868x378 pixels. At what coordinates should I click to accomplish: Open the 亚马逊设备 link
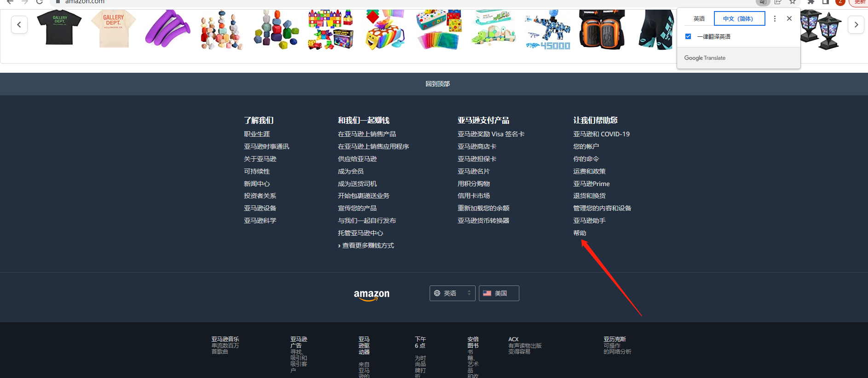coord(260,208)
